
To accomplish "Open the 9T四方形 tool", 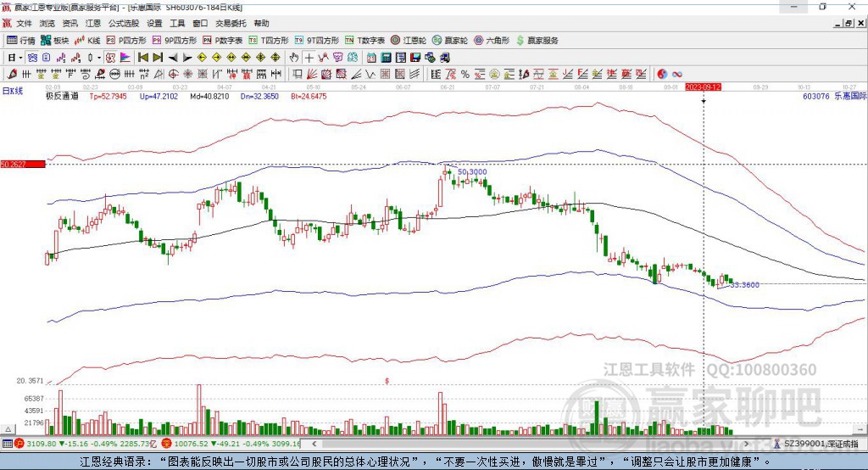I will tap(317, 41).
